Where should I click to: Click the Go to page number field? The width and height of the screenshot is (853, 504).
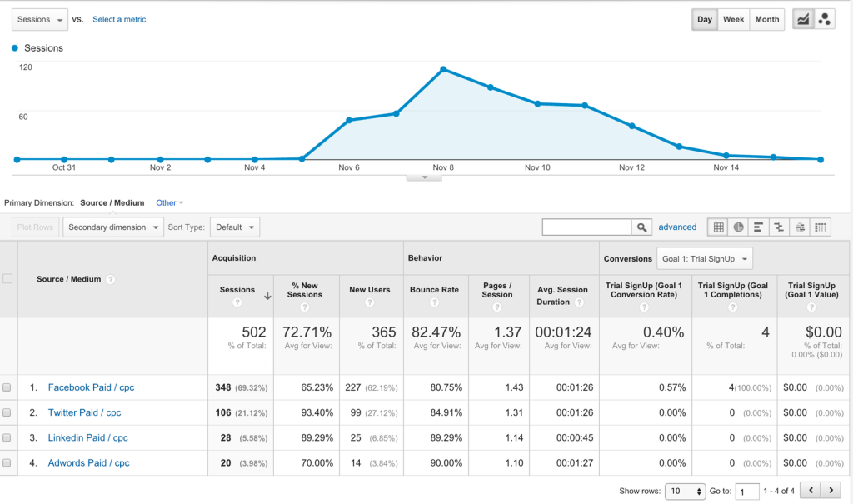[x=747, y=492]
